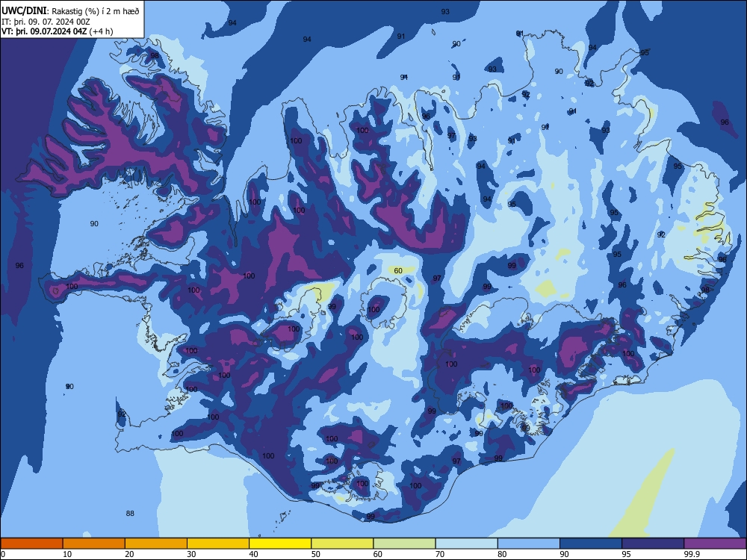
Task: Click the 40-50 bright yellow legend swatch
Action: [280, 544]
